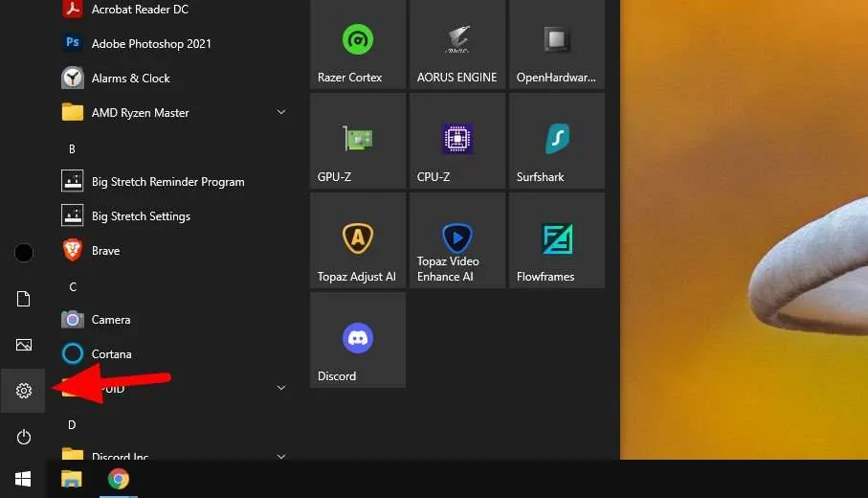Open Discord Inc folder entry
The width and height of the screenshot is (868, 498).
[173, 453]
